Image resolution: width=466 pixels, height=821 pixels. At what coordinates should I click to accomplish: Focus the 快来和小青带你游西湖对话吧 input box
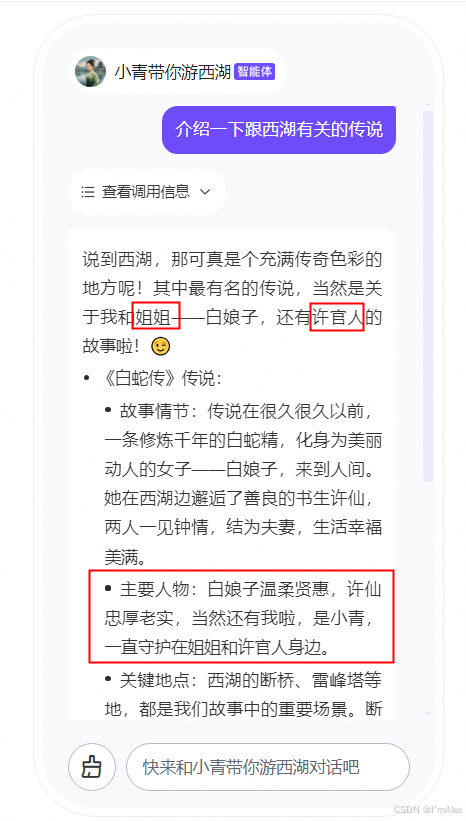(x=268, y=767)
